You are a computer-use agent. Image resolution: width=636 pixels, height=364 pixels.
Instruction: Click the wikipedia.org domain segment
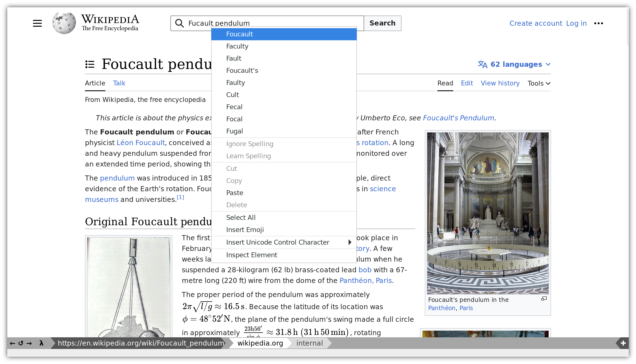tap(260, 343)
